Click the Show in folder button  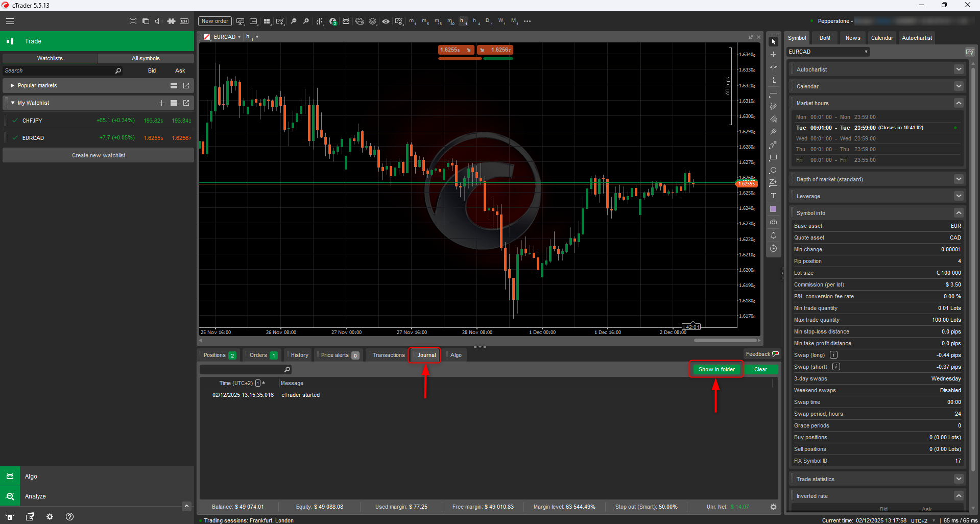click(x=716, y=370)
